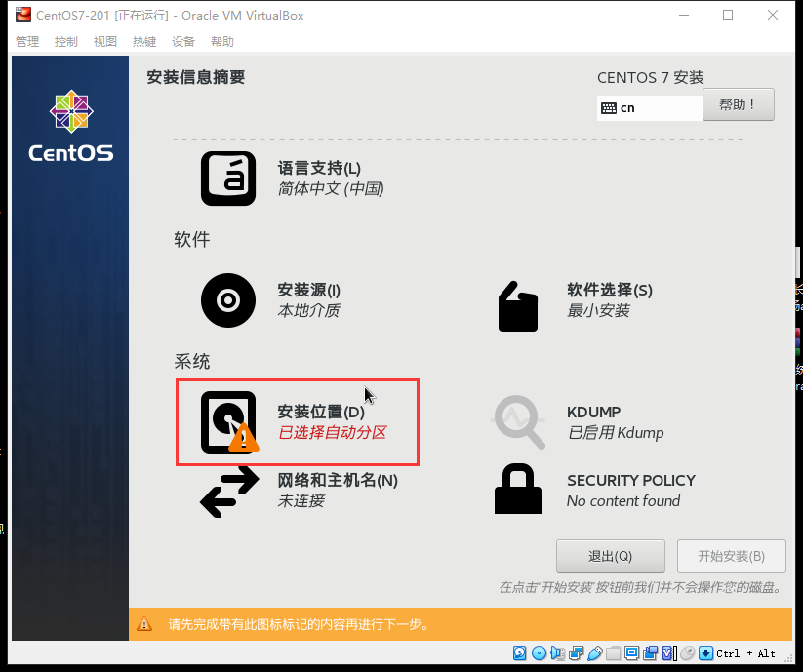
Task: Open the 热键 menu
Action: [x=143, y=42]
